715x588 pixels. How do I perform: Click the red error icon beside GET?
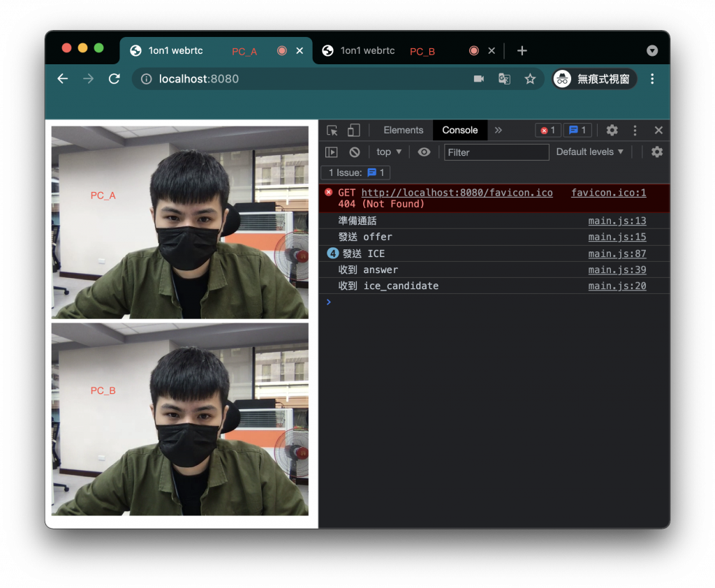click(x=328, y=193)
